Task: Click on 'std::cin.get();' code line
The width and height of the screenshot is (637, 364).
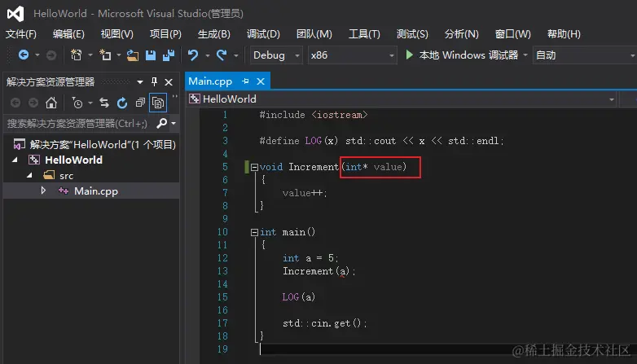Action: 324,323
